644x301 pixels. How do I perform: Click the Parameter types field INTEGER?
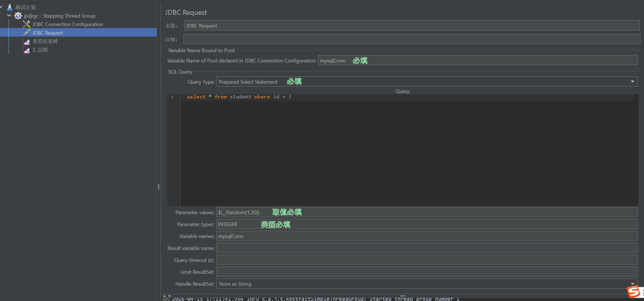(x=427, y=224)
